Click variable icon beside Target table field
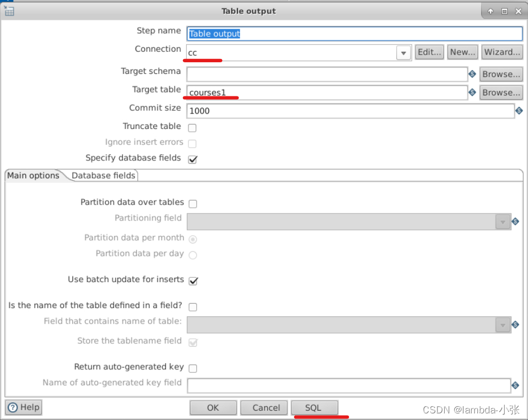The width and height of the screenshot is (528, 420). point(472,92)
